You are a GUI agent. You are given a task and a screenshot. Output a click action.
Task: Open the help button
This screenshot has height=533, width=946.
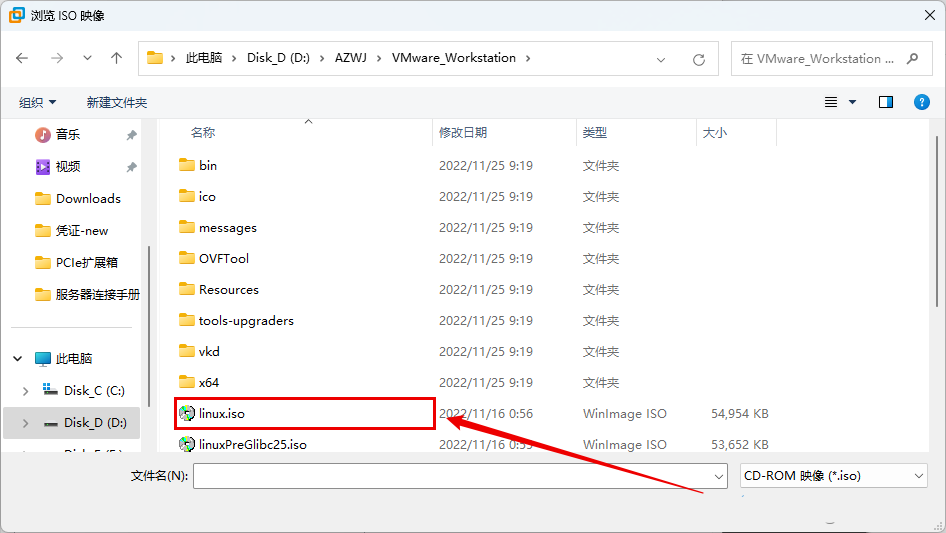coord(922,102)
